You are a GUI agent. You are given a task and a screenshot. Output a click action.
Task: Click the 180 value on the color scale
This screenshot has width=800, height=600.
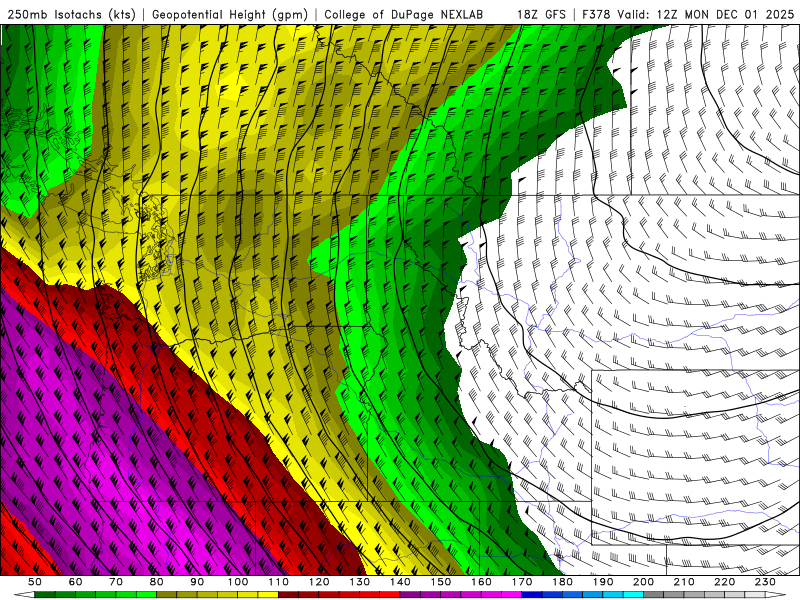point(563,582)
